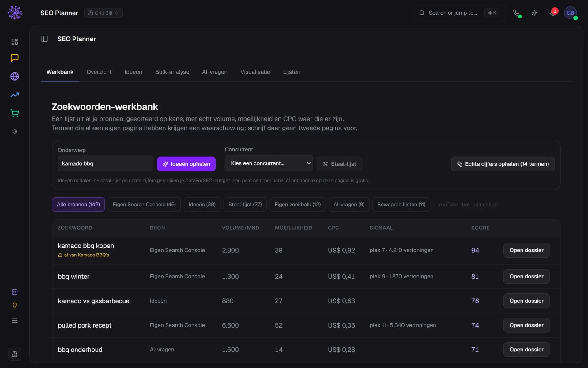Switch to the Bulk-analyse tab
588x368 pixels.
(x=172, y=72)
